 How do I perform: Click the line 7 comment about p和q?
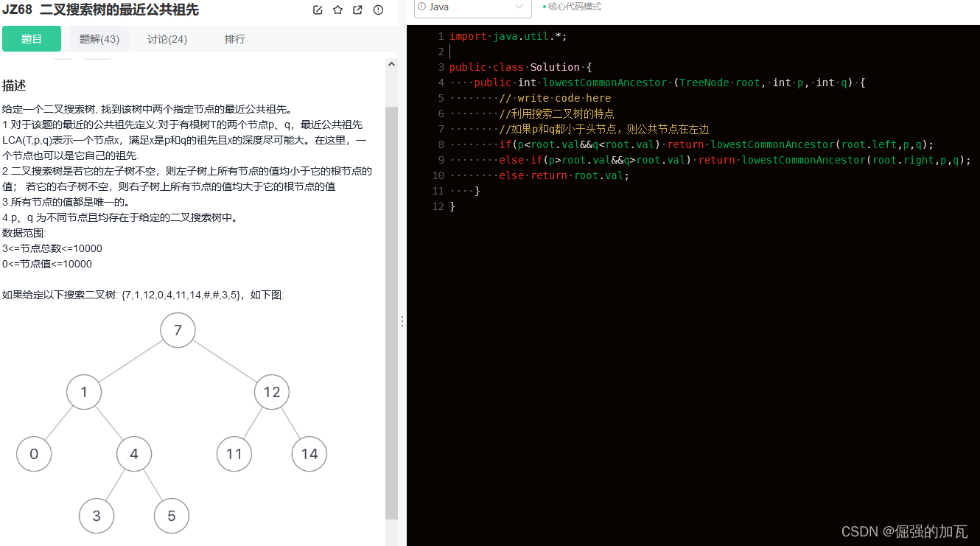pyautogui.click(x=603, y=129)
